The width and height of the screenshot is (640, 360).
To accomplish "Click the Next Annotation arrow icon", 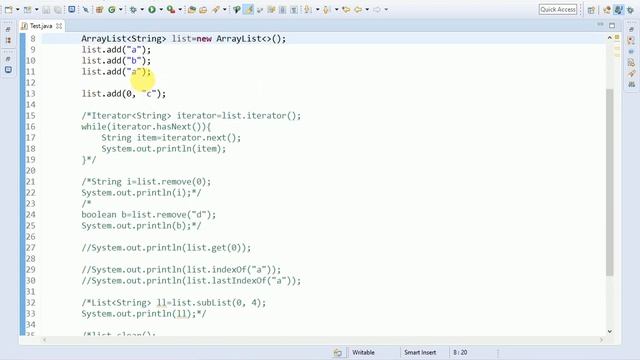I will (308, 9).
